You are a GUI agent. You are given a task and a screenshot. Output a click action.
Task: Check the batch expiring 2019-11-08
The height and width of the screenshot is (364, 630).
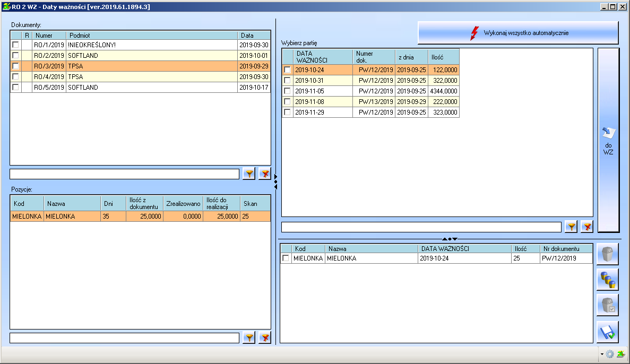(x=287, y=102)
